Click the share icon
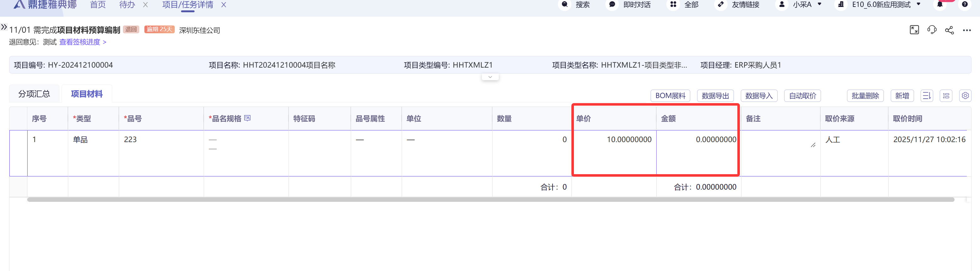980x271 pixels. tap(949, 30)
